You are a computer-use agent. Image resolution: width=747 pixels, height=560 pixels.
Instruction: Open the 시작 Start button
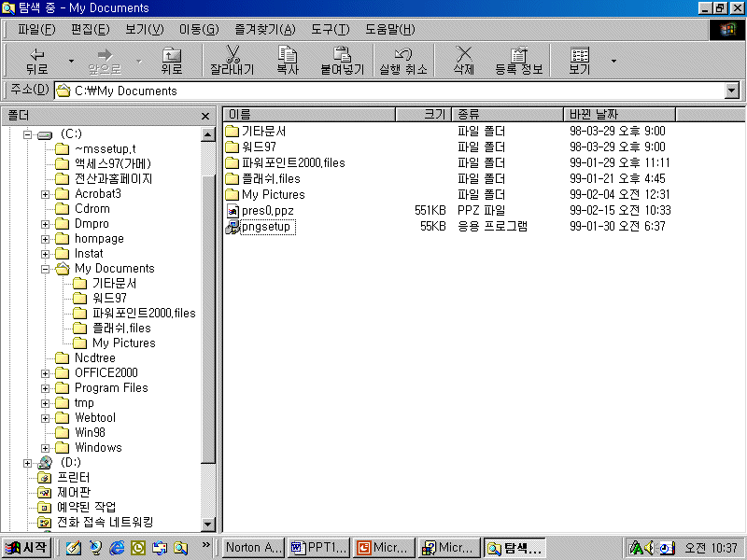pyautogui.click(x=26, y=548)
